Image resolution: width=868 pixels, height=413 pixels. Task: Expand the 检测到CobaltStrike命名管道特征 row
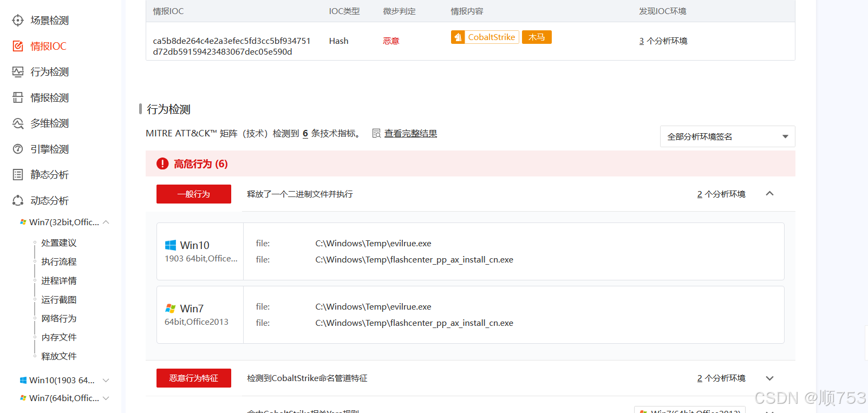click(x=769, y=378)
